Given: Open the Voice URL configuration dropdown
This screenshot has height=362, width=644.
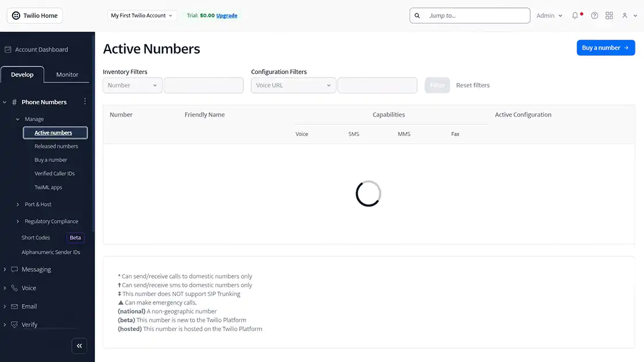Looking at the screenshot, I should point(293,86).
